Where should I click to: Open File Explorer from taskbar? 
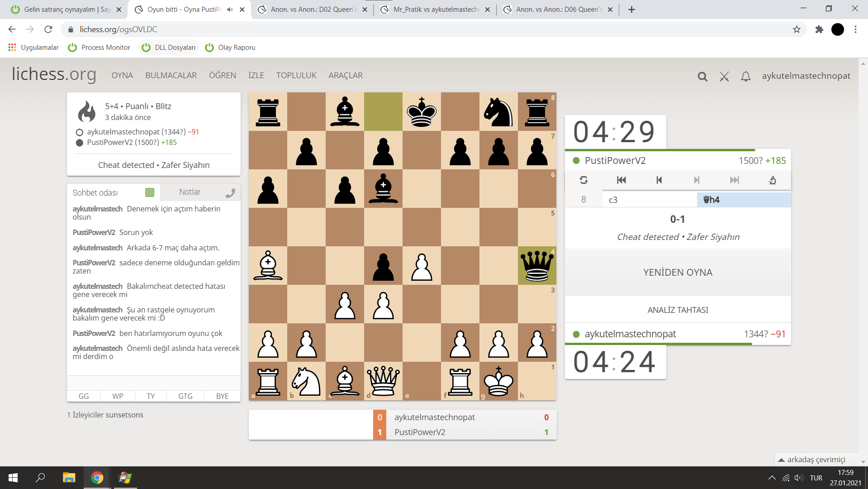click(x=69, y=478)
